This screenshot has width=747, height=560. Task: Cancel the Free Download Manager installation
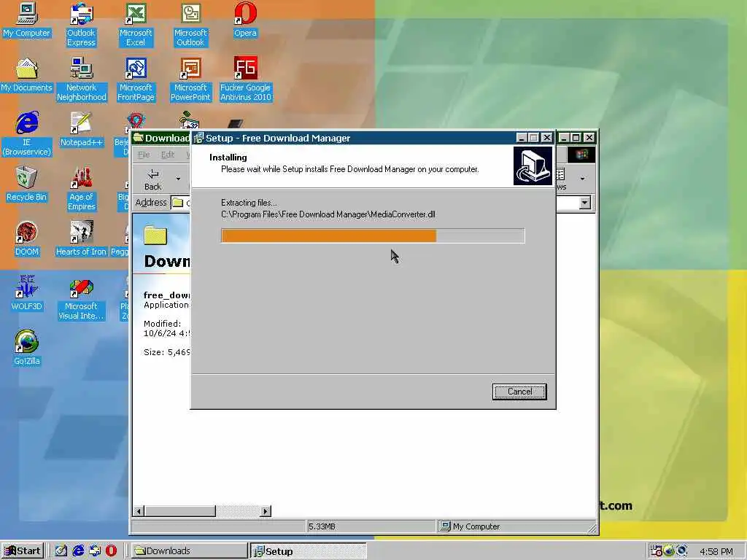[519, 392]
